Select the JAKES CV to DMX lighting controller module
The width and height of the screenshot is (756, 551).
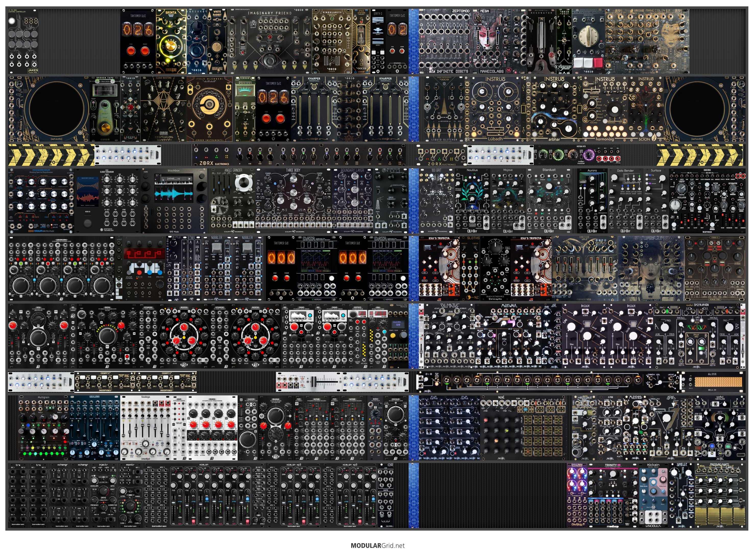(23, 41)
